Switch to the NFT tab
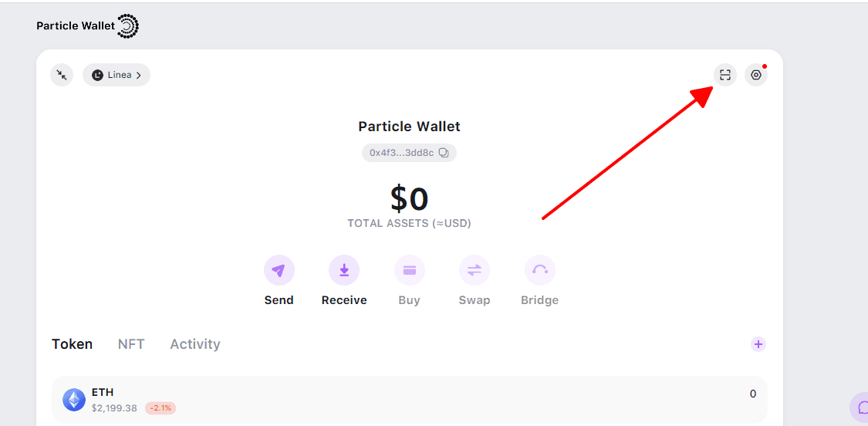Image resolution: width=868 pixels, height=426 pixels. pos(131,344)
